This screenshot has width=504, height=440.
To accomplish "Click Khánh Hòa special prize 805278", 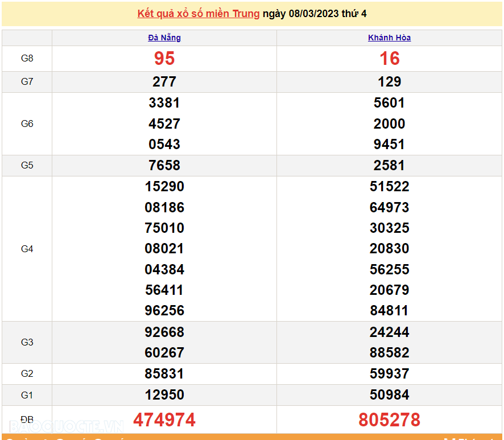I will 390,420.
